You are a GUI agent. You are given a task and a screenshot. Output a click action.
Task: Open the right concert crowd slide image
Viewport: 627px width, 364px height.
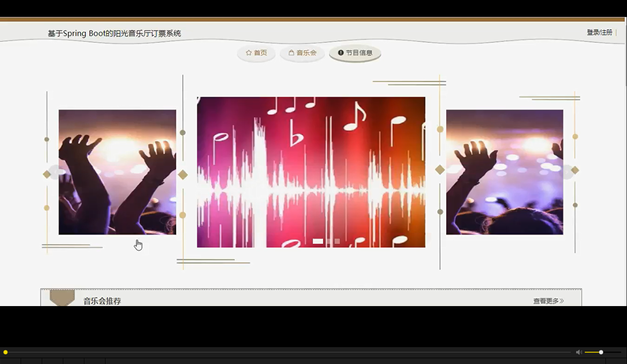(x=505, y=172)
